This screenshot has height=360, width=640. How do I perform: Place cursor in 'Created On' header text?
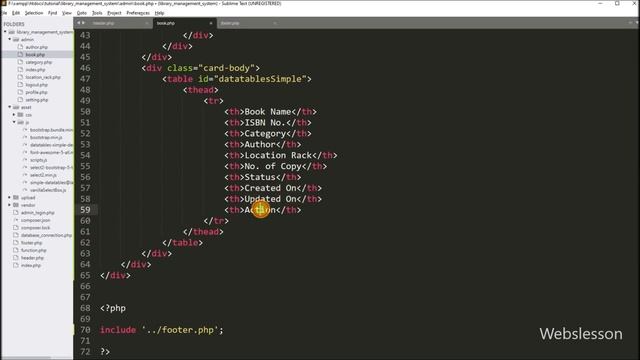[270, 188]
